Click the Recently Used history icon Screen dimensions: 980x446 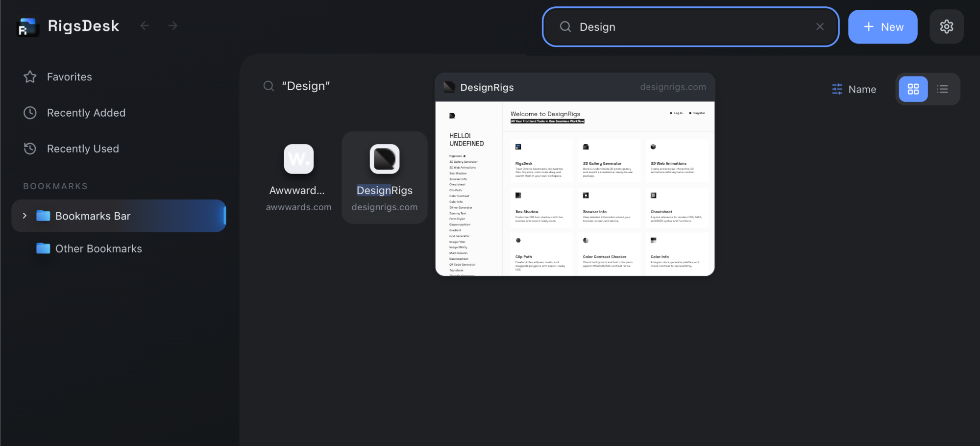pos(30,149)
